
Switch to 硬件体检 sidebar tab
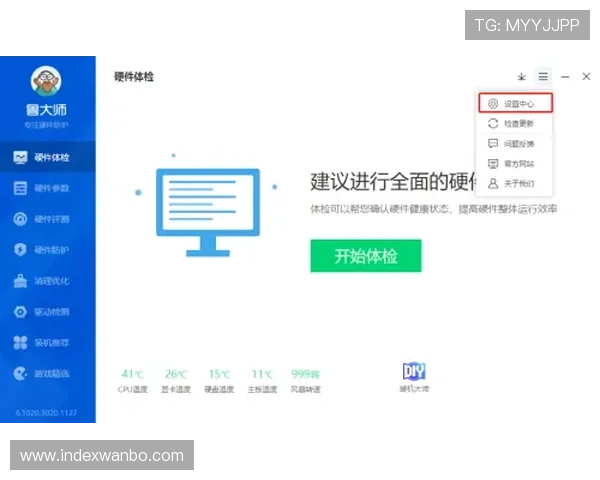[48, 157]
